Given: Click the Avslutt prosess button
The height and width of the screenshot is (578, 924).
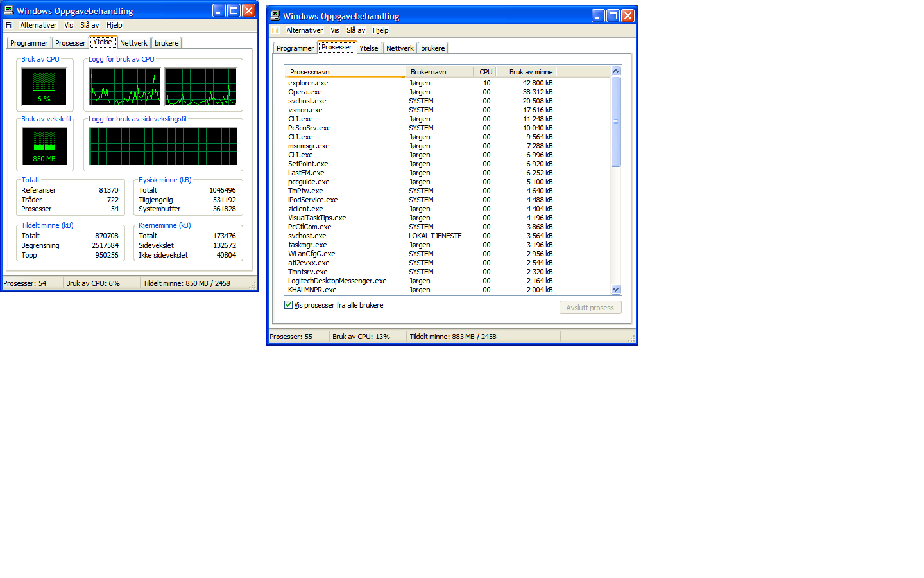Looking at the screenshot, I should click(590, 308).
